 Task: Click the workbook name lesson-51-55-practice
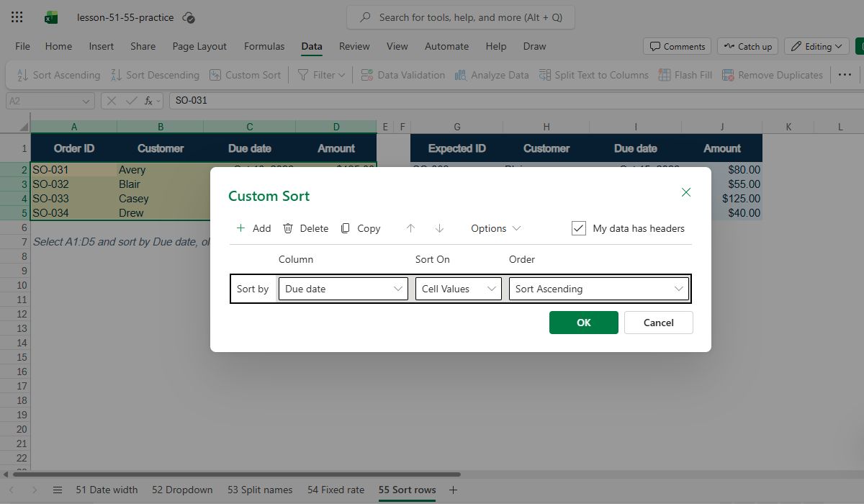125,17
